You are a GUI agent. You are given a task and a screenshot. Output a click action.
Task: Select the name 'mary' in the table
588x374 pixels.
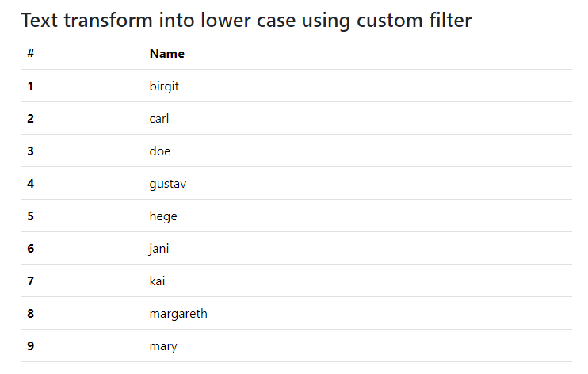pyautogui.click(x=163, y=346)
